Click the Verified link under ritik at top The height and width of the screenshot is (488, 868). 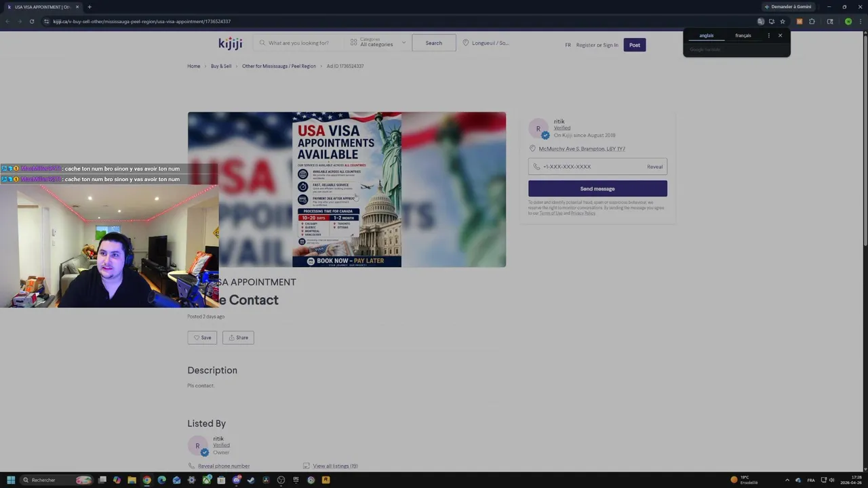point(561,128)
